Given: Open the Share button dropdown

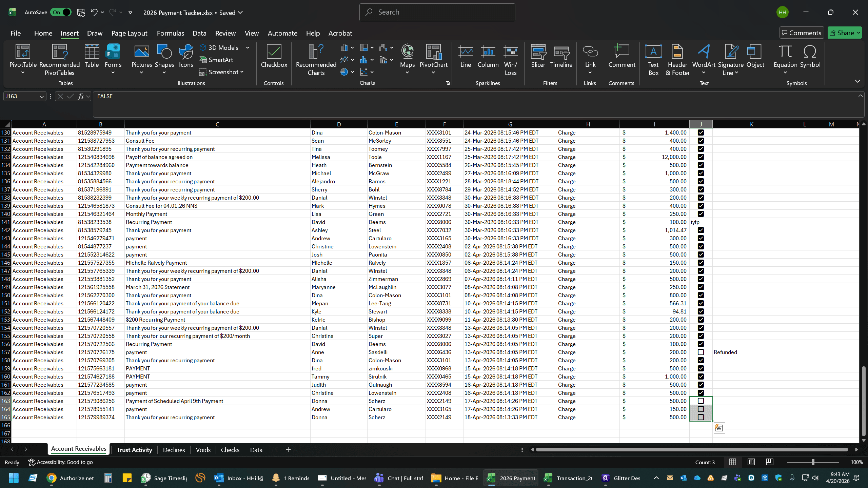Looking at the screenshot, I should (858, 33).
